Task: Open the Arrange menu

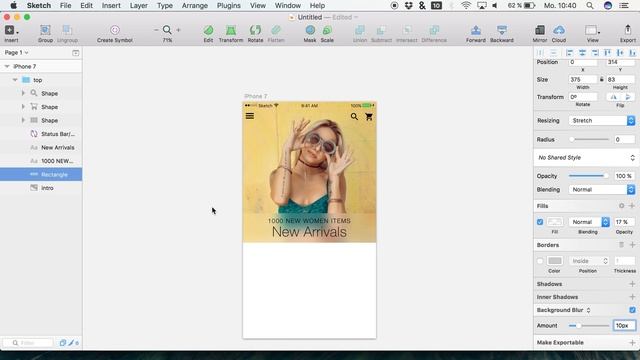Action: pos(195,6)
